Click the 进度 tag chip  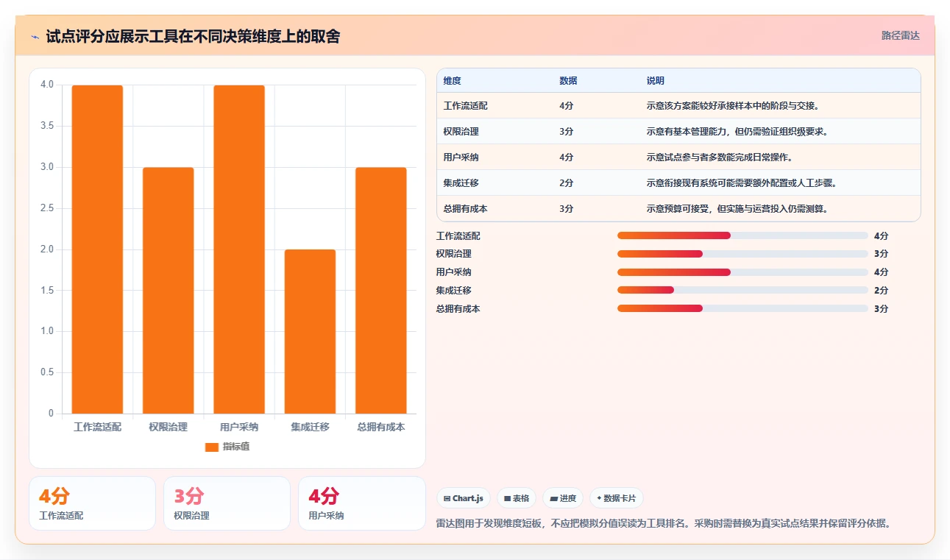pos(563,498)
